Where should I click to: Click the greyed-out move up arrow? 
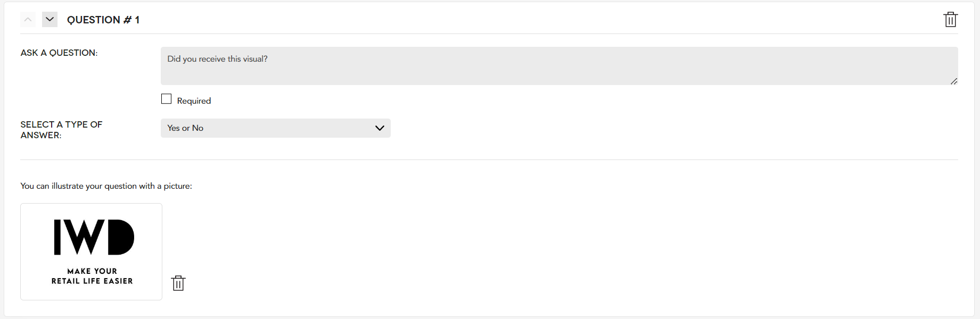[28, 20]
